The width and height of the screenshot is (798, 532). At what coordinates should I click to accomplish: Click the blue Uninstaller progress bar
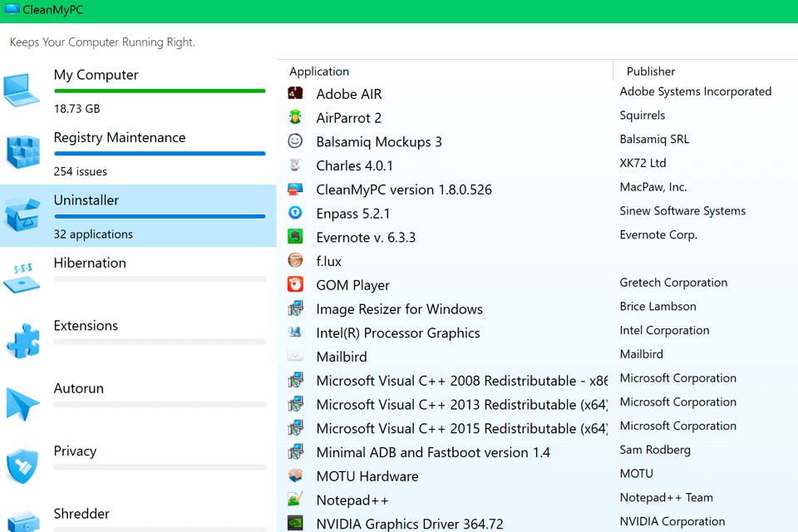pyautogui.click(x=160, y=216)
